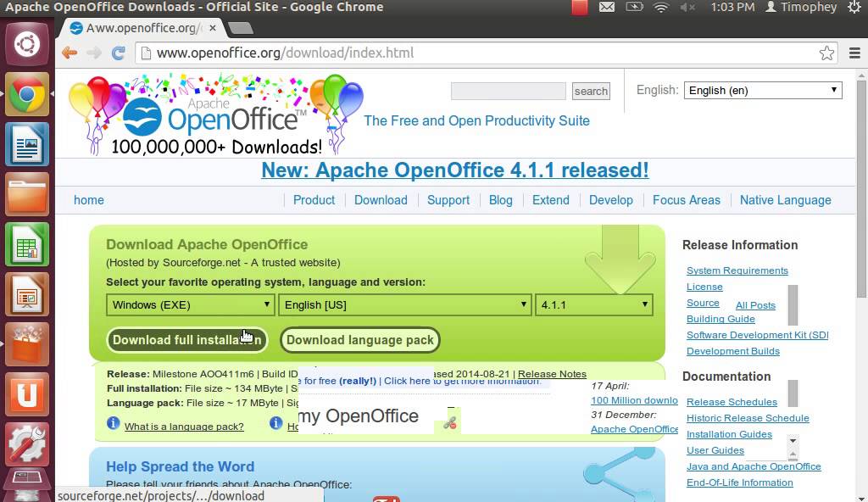Open the 100 Million downloads news link

point(634,400)
